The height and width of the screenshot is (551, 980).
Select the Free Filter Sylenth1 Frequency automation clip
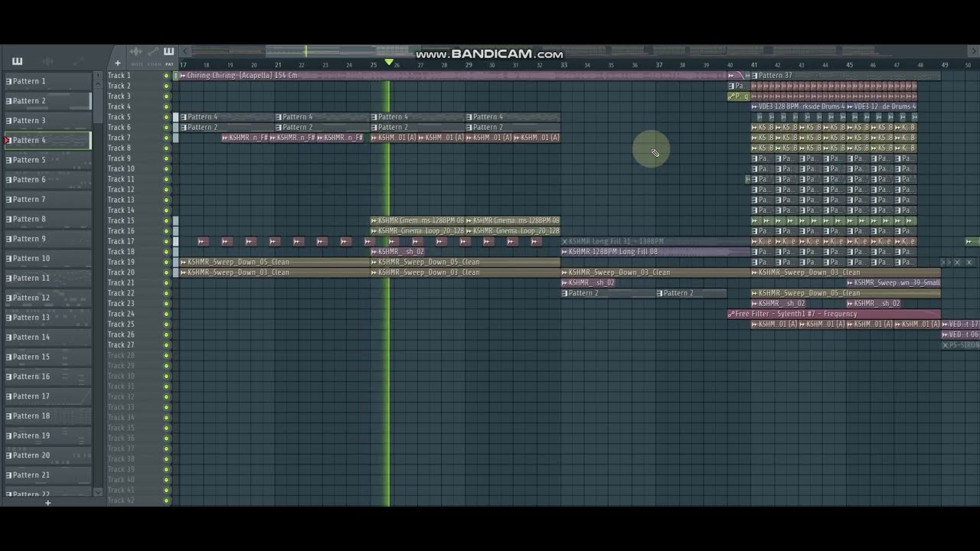pos(834,314)
